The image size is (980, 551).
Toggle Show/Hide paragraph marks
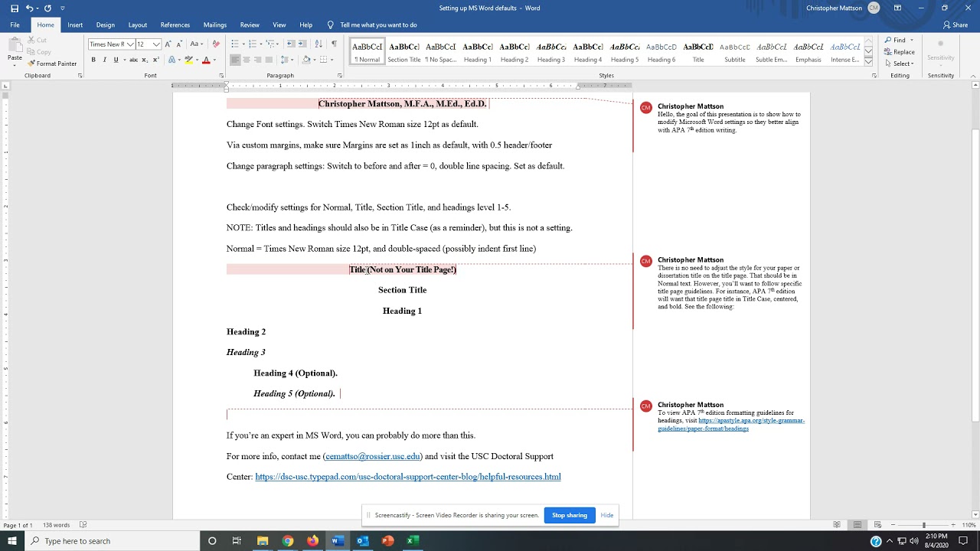coord(334,44)
